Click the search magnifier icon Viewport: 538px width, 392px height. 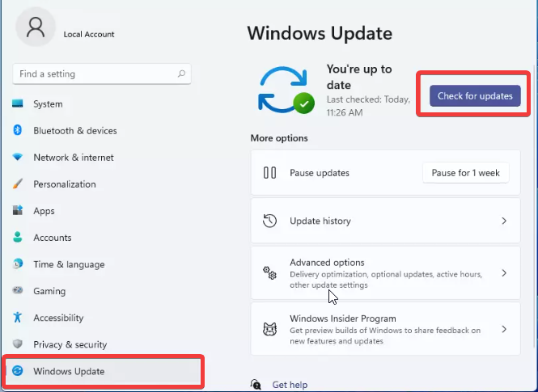[x=181, y=74]
